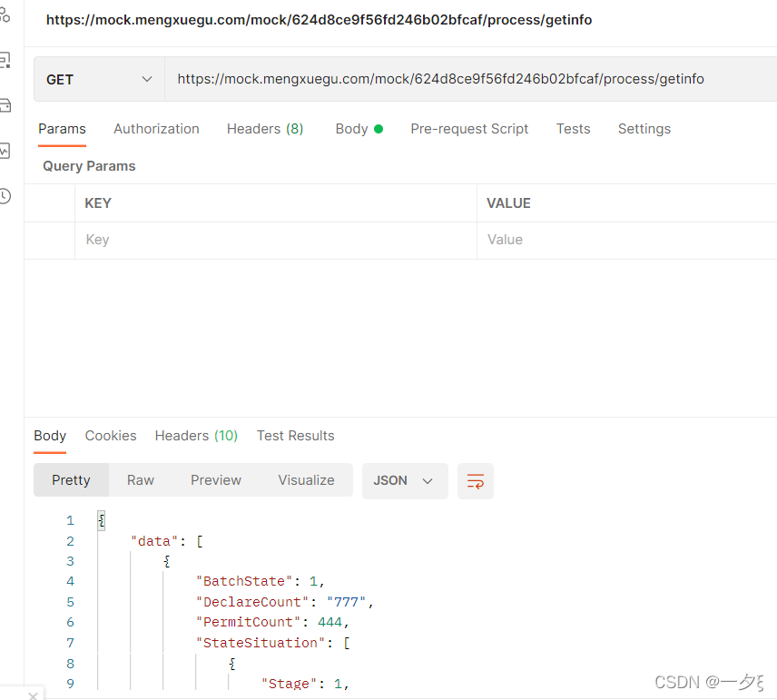The height and width of the screenshot is (700, 777).
Task: Open the APIs sidebar icon
Action: click(5, 15)
